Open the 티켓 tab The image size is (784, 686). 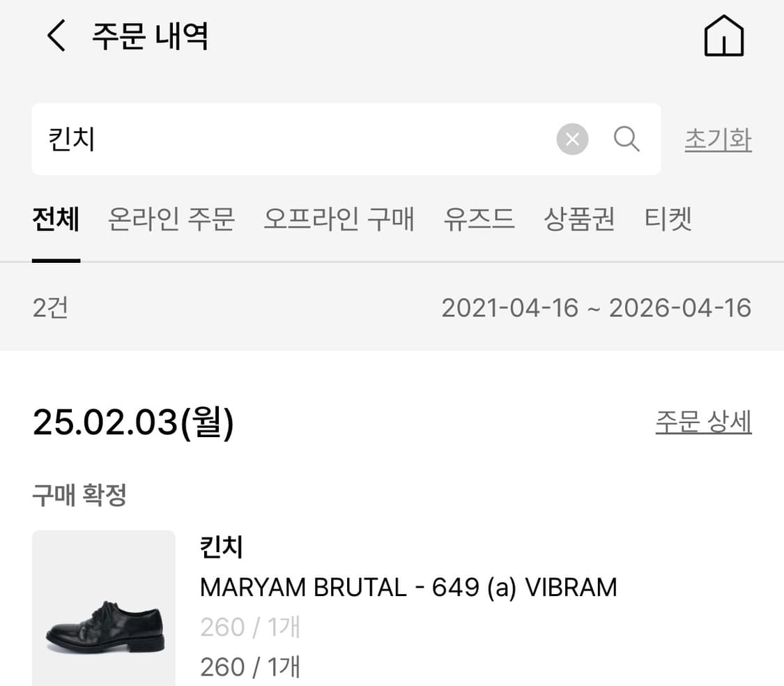click(668, 220)
